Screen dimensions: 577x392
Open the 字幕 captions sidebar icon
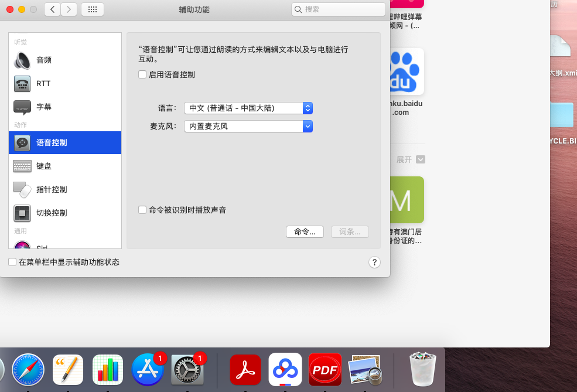click(x=22, y=107)
